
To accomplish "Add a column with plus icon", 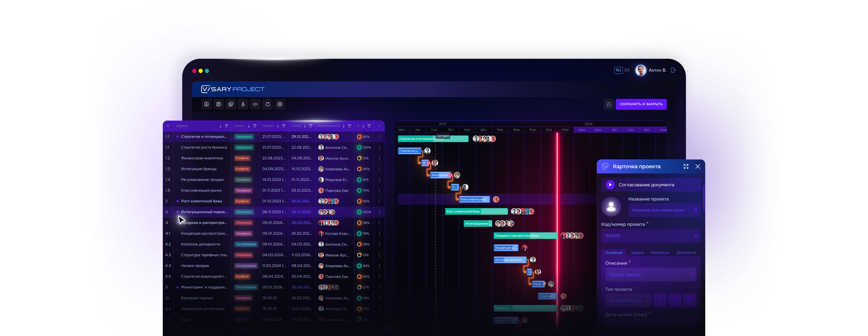I will [379, 126].
